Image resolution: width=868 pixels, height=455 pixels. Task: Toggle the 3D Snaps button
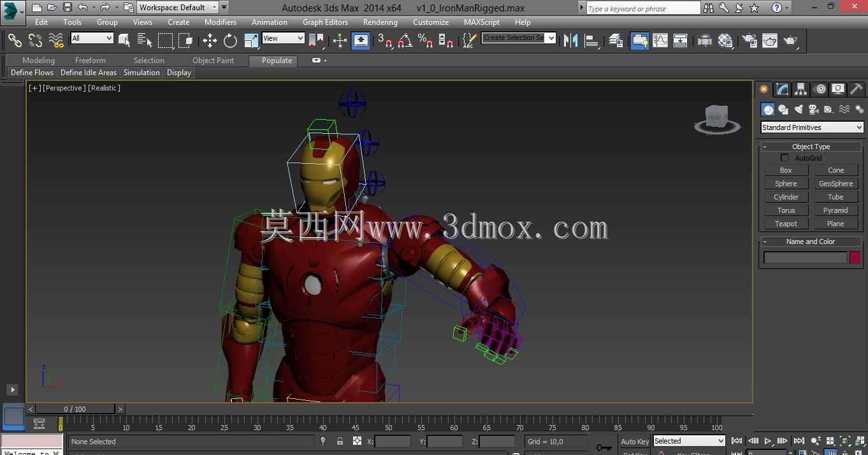[385, 41]
